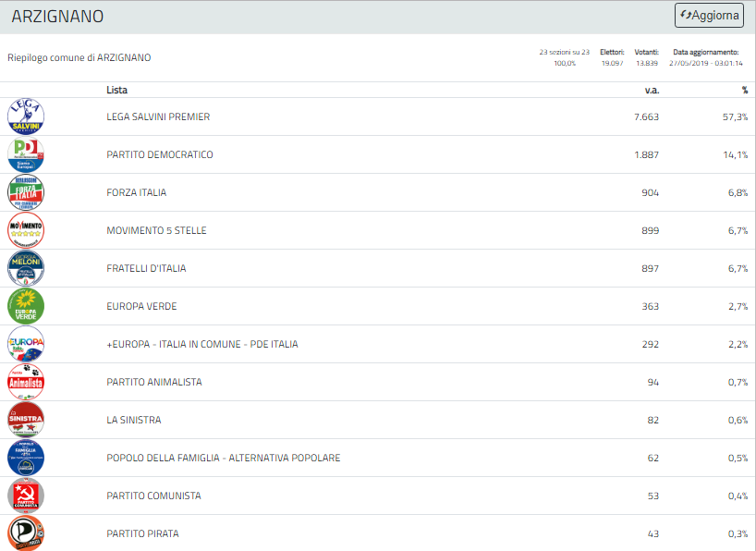Click the Partito Animalista logo
The width and height of the screenshot is (756, 551).
click(x=26, y=382)
